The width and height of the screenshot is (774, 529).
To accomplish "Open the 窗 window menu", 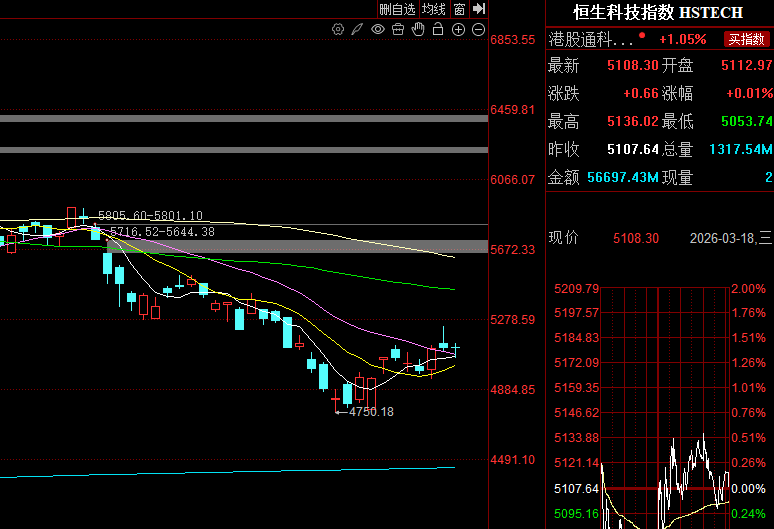I will pos(459,9).
